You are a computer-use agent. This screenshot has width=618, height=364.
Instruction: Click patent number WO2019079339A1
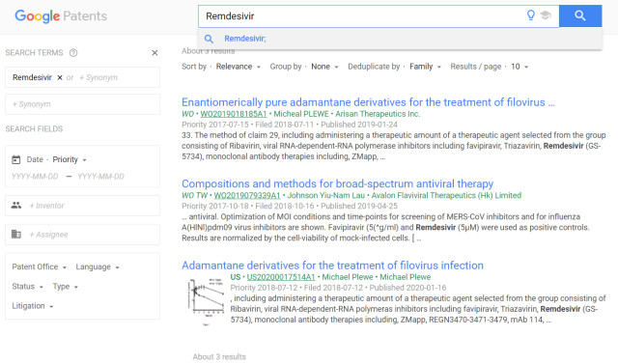click(247, 195)
